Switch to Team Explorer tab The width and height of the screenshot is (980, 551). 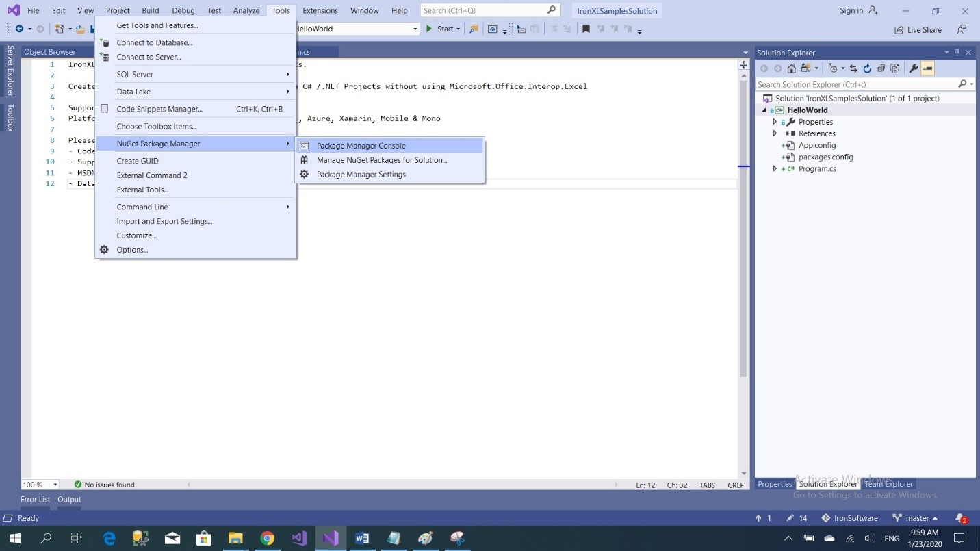pos(888,484)
